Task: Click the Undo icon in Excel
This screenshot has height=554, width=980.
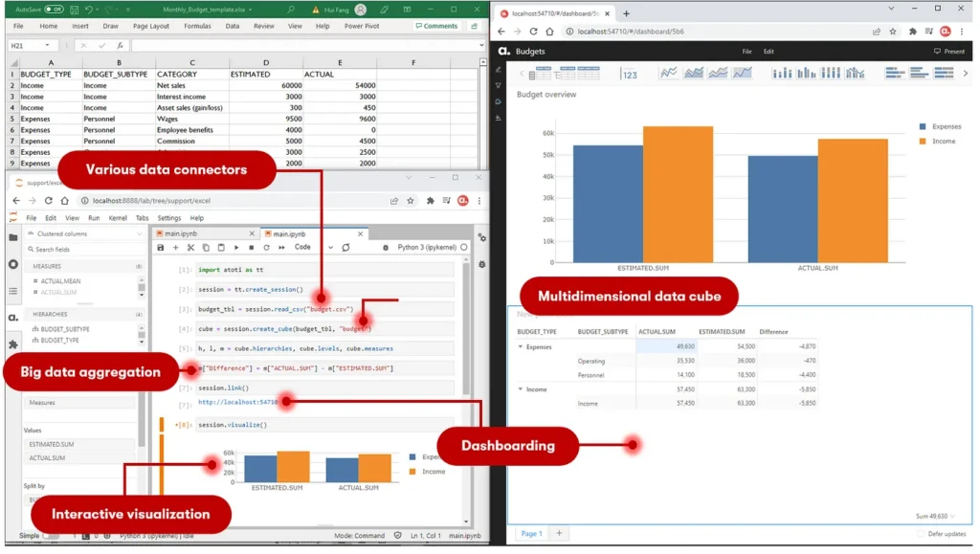Action: (89, 10)
